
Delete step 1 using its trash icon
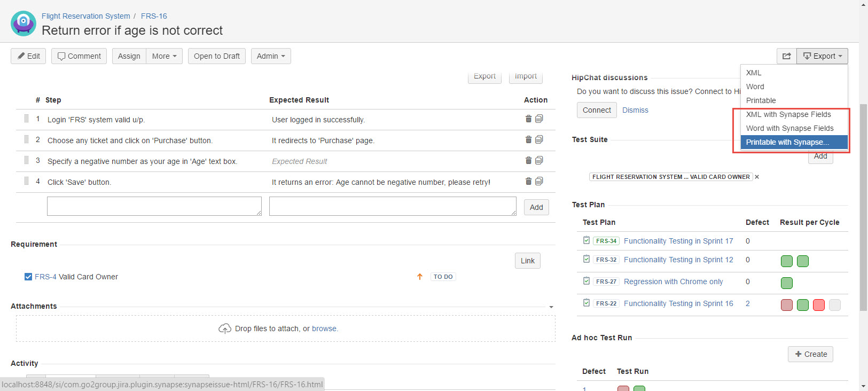coord(528,119)
